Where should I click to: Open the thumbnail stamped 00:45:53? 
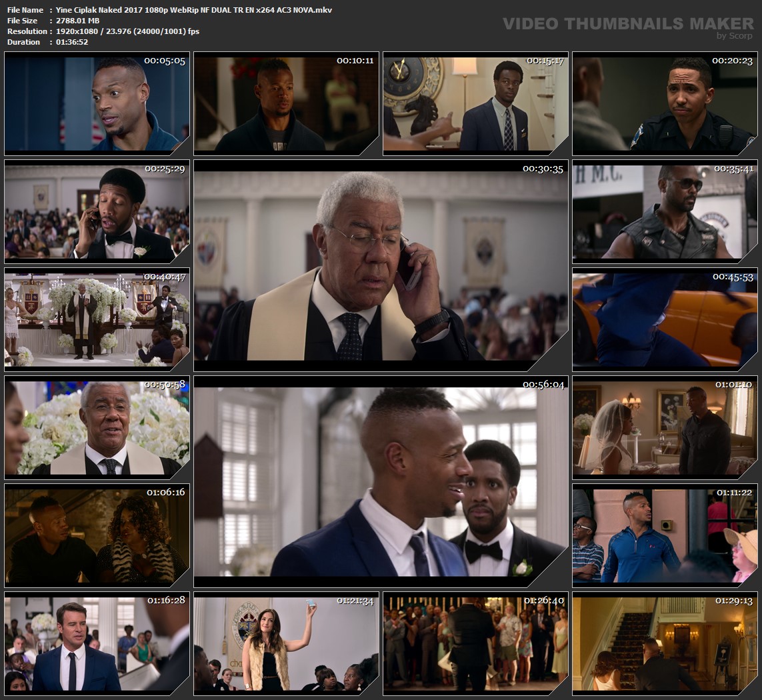tap(665, 319)
